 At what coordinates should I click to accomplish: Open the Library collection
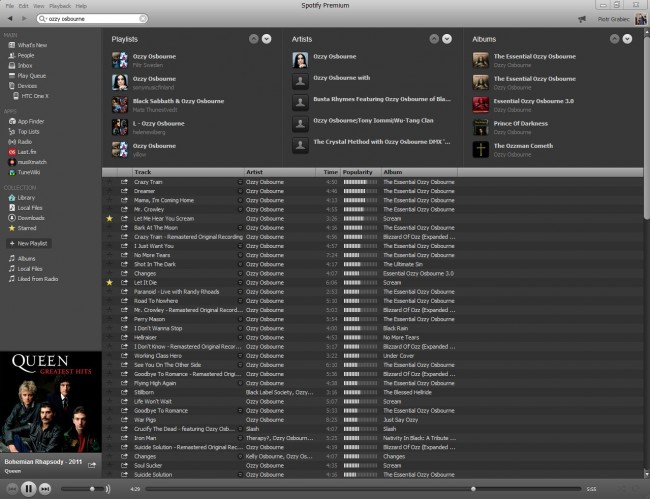click(x=22, y=198)
